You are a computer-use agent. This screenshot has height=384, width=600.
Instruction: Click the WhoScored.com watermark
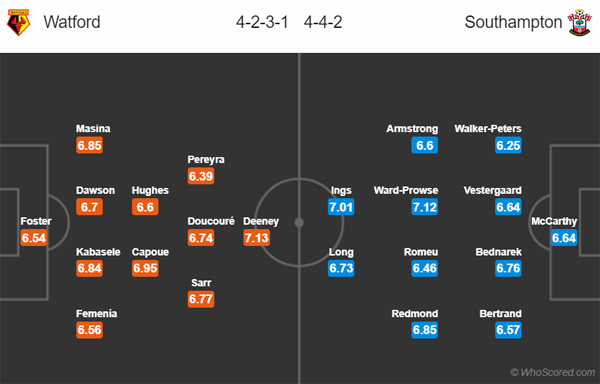point(553,372)
